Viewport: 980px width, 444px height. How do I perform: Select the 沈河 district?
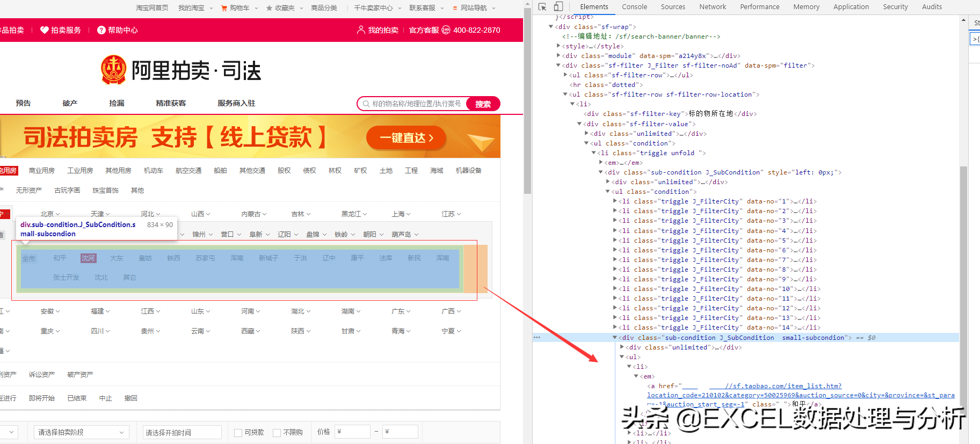(x=88, y=258)
